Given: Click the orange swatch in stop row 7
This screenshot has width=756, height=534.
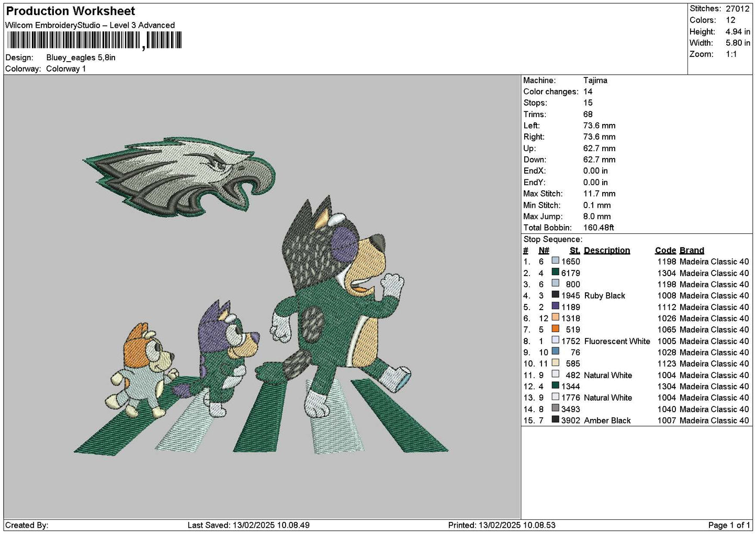Looking at the screenshot, I should pyautogui.click(x=556, y=329).
